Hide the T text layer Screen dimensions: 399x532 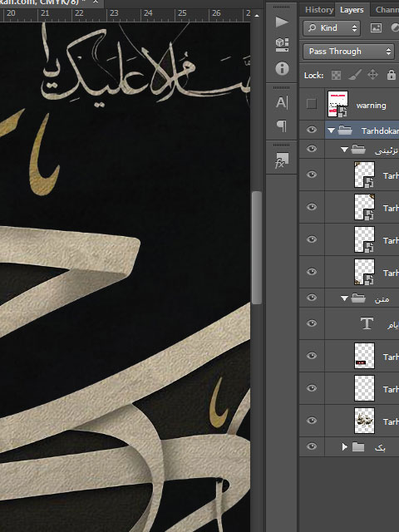[312, 323]
